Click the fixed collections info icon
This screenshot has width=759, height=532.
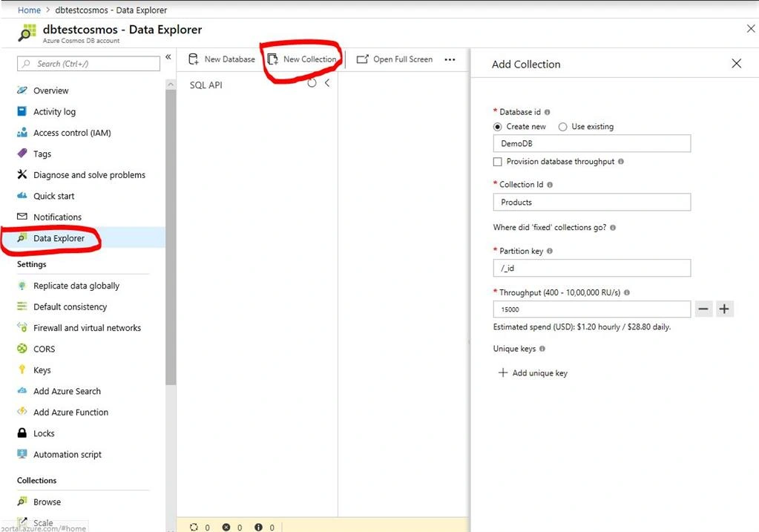pyautogui.click(x=613, y=228)
